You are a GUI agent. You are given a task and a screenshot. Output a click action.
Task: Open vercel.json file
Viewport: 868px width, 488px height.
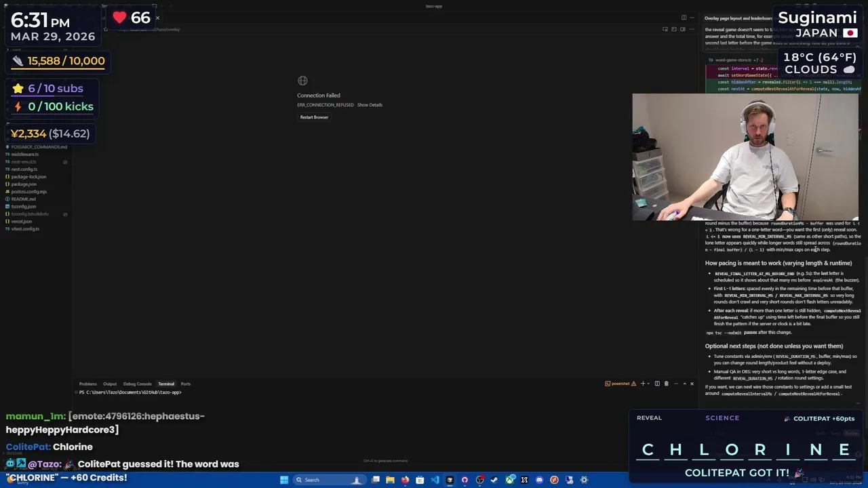click(x=21, y=222)
